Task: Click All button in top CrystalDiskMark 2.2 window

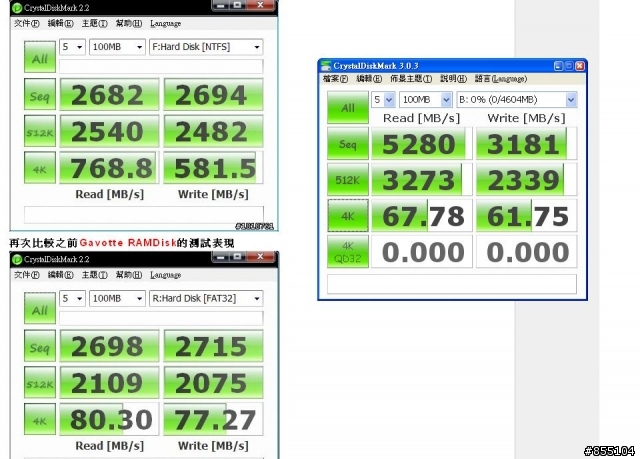Action: [x=40, y=57]
